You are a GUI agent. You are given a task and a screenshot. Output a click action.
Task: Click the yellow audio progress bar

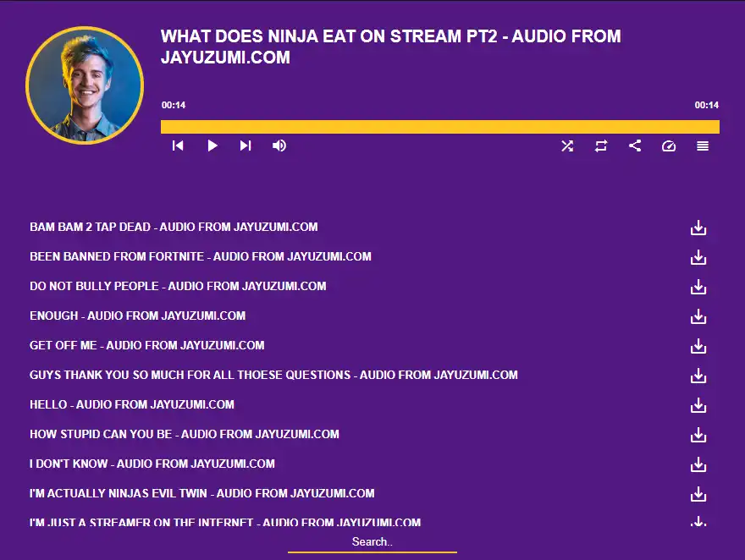(x=440, y=127)
